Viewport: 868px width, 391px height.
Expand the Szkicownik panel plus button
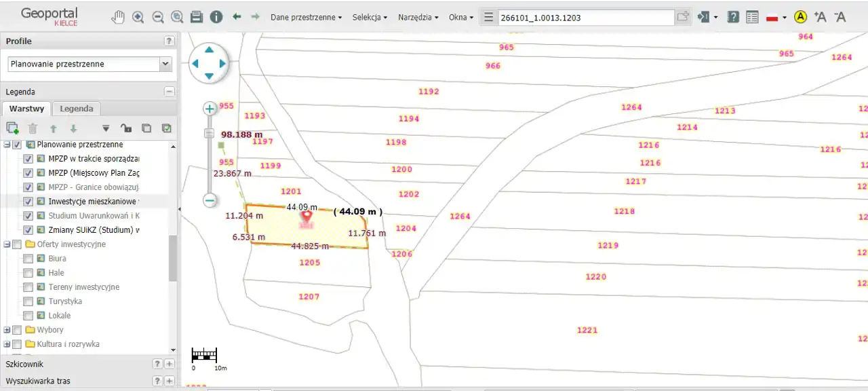click(170, 365)
